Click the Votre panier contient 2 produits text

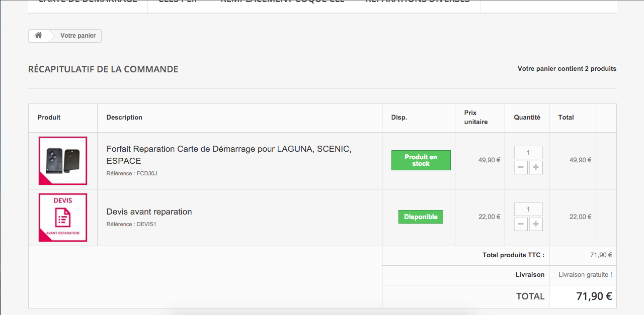tap(567, 69)
